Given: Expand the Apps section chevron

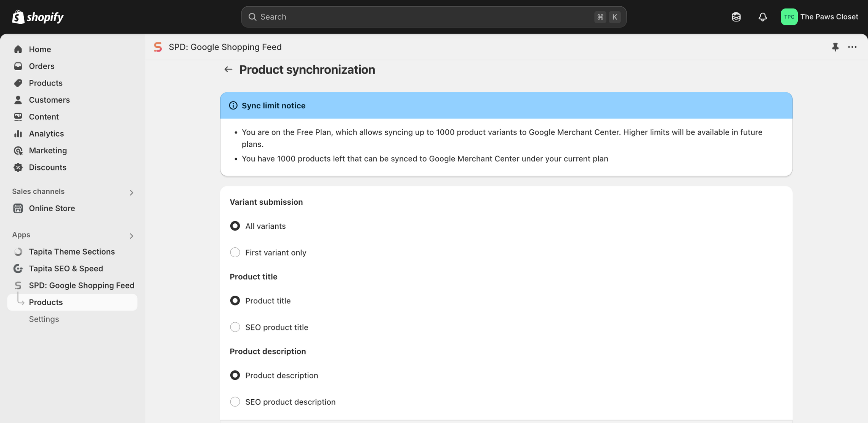Looking at the screenshot, I should point(131,236).
